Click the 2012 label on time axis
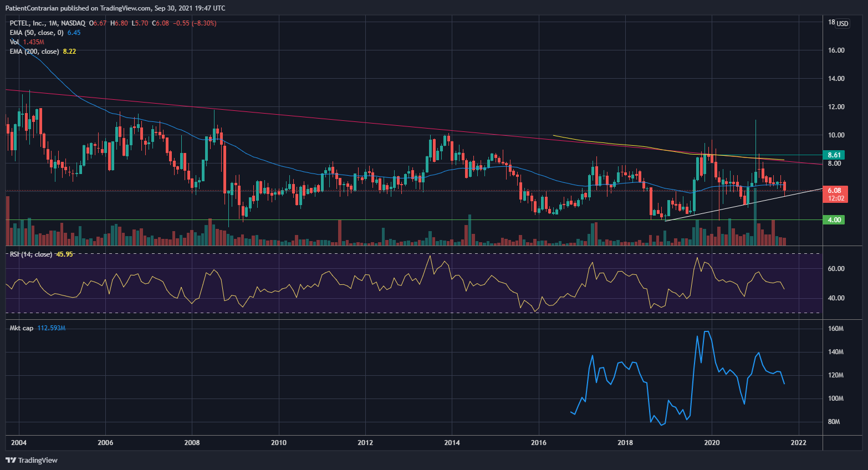The width and height of the screenshot is (868, 470). 365,442
